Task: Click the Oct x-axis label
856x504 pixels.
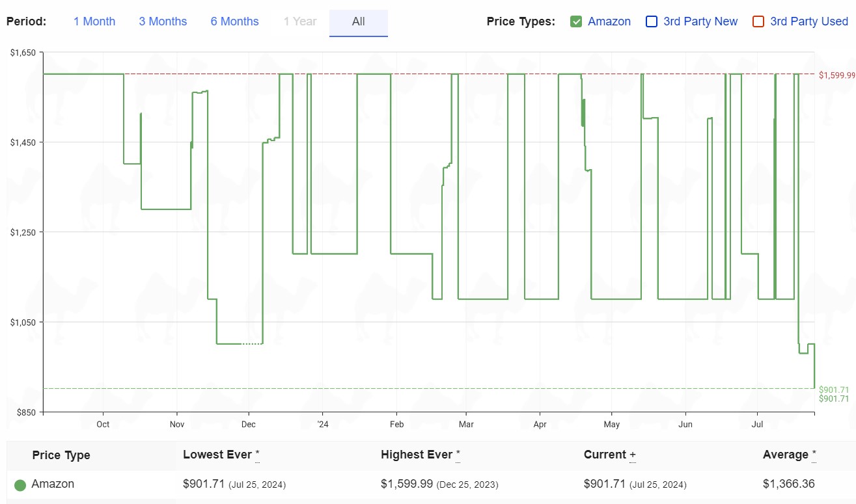Action: (x=103, y=425)
